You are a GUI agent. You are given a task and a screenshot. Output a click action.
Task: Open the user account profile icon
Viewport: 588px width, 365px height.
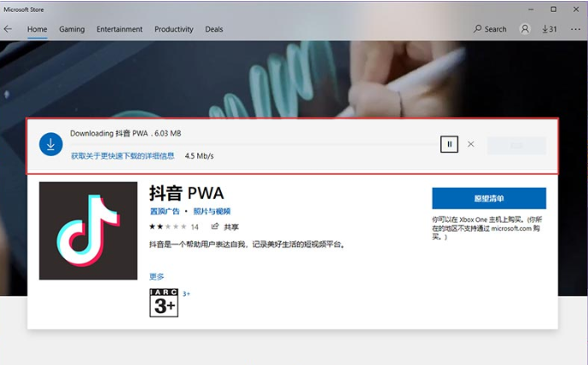[525, 29]
